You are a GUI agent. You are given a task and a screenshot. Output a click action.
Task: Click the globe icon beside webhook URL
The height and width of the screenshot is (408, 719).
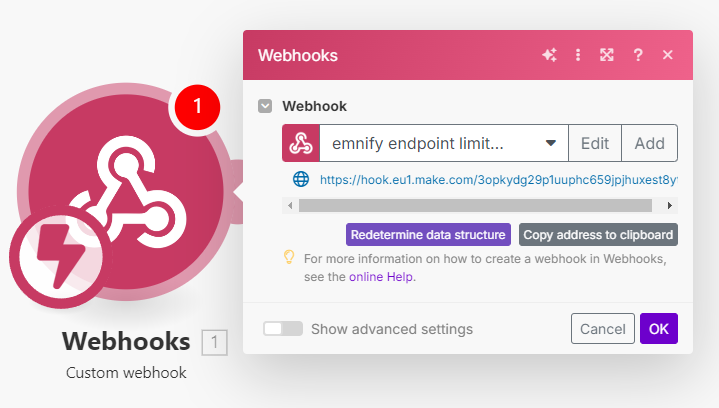tap(301, 179)
